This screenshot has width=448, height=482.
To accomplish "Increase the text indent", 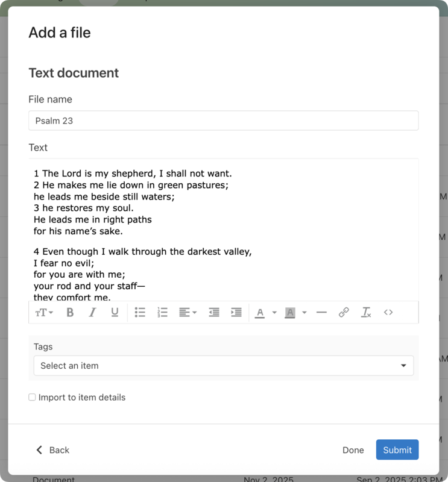I will [x=236, y=312].
